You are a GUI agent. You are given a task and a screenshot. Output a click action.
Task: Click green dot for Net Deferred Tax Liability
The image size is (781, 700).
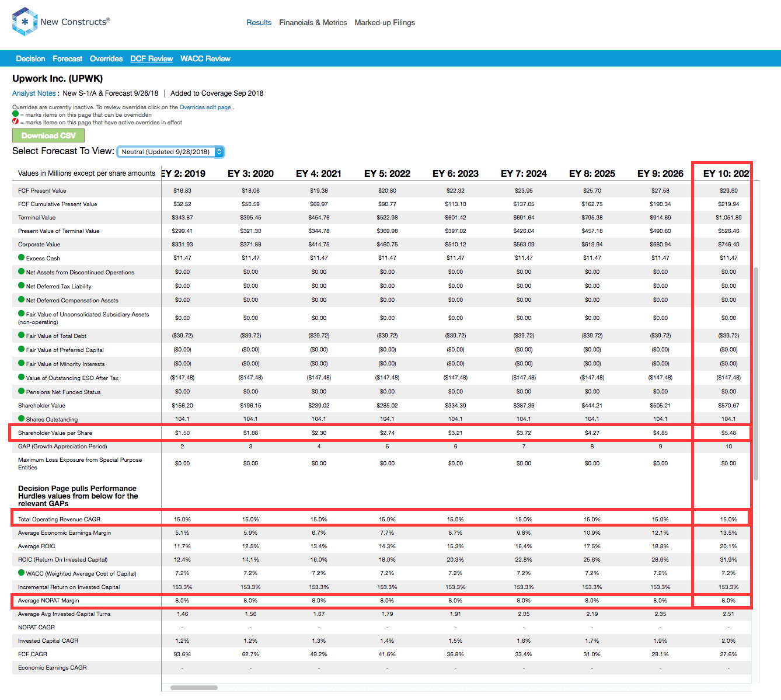coord(21,285)
